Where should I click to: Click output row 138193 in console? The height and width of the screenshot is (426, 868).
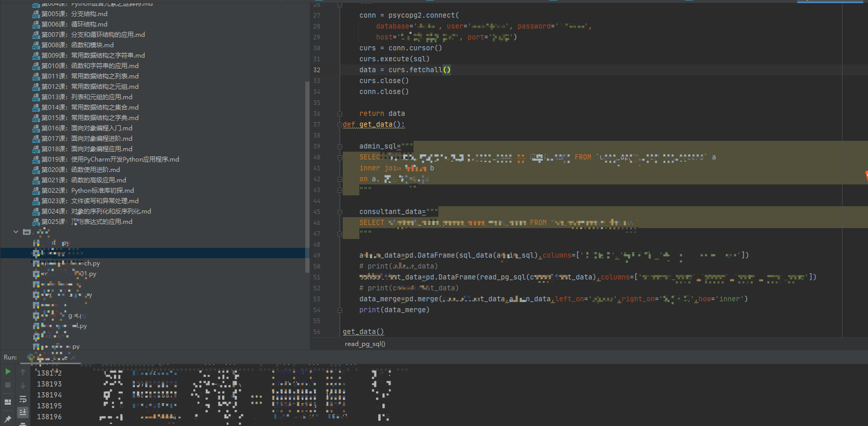(49, 384)
